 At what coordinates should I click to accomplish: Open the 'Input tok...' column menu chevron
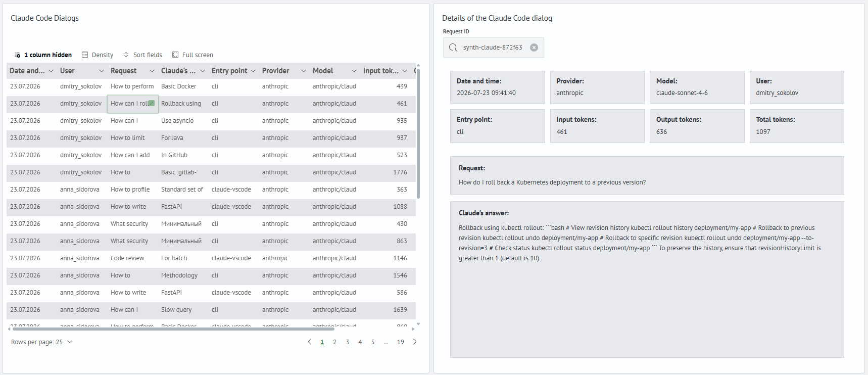click(x=405, y=71)
